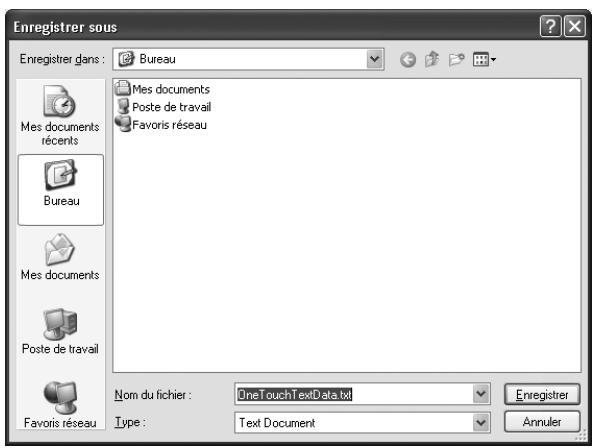Screen dimensions: 595x448
Task: Select Poste de travail in the file list
Action: 163,107
